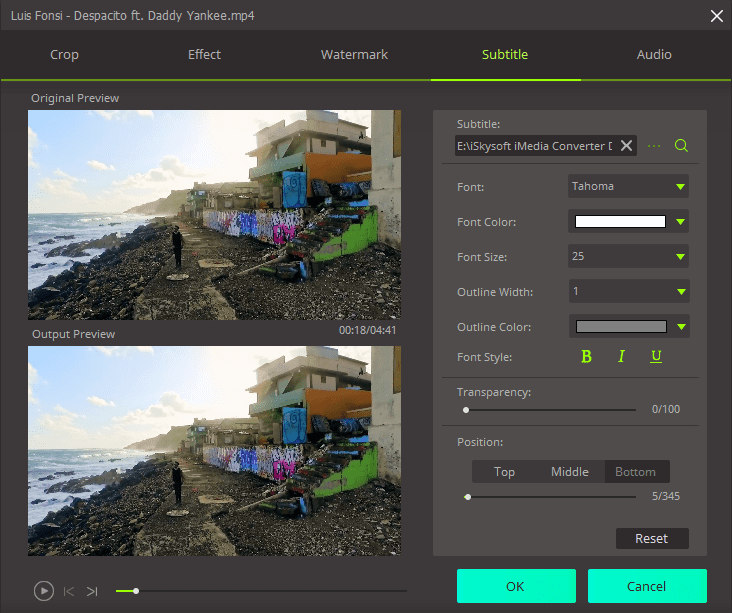Toggle Bold font style

click(x=586, y=357)
